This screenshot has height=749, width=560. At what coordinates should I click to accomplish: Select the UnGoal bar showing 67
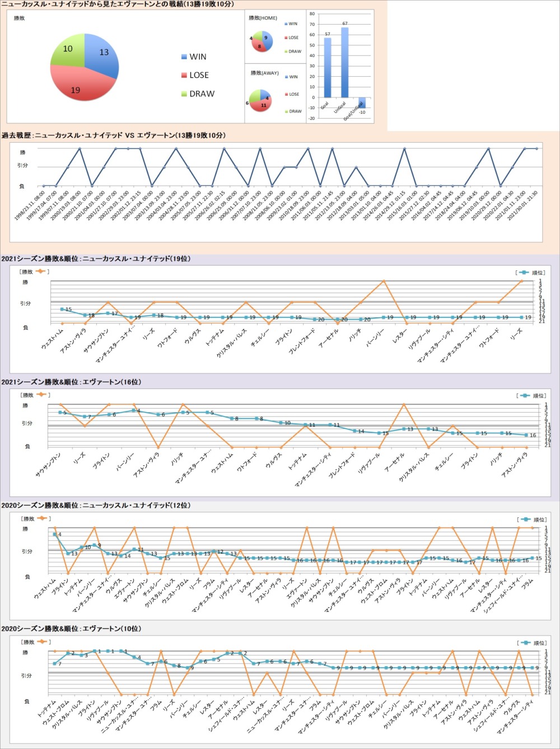(x=344, y=62)
